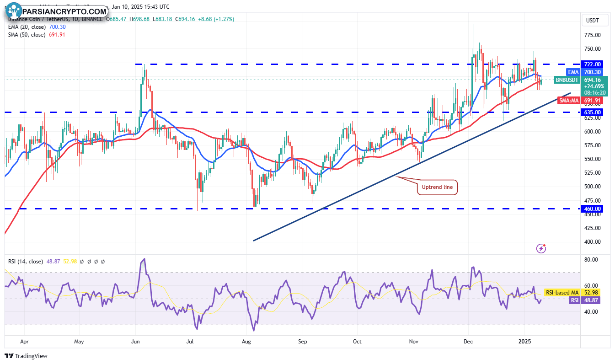Click the 400.00 price axis label
Image resolution: width=615 pixels, height=364 pixels.
593,241
